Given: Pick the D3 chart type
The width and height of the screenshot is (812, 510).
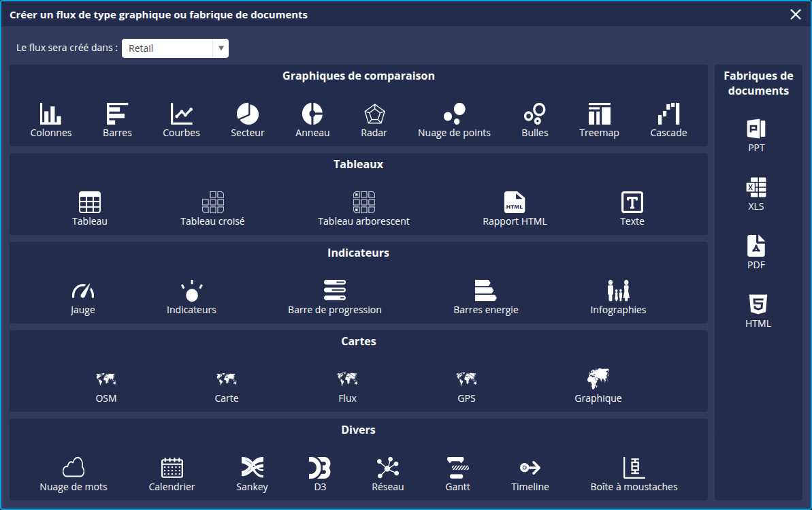Looking at the screenshot, I should [320, 474].
